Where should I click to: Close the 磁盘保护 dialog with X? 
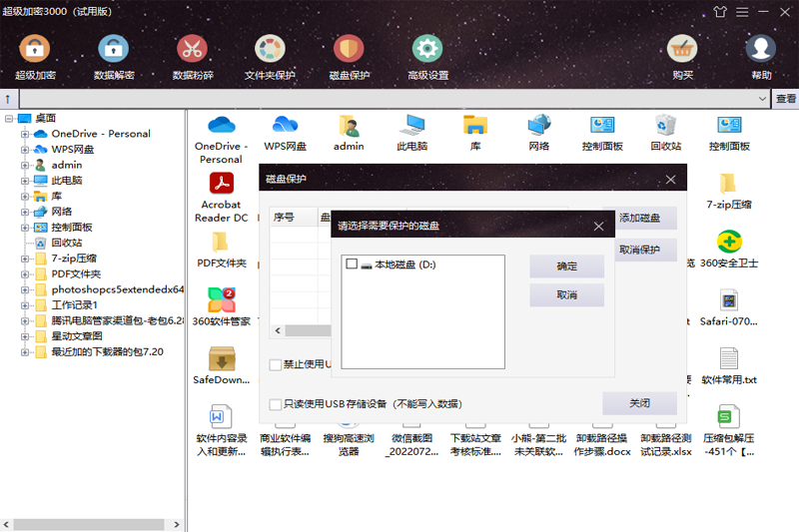coord(670,180)
